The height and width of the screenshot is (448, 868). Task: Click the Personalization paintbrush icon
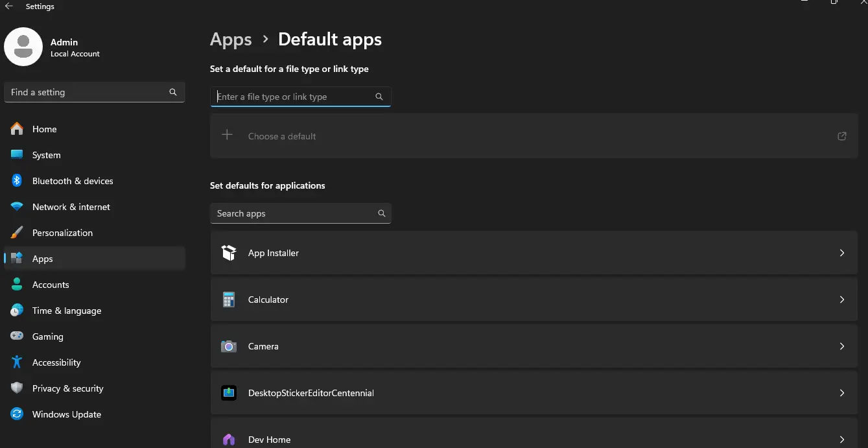pos(17,233)
